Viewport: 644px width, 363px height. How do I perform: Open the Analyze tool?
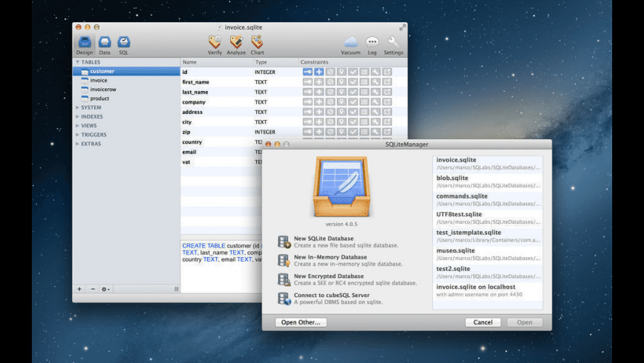tap(236, 43)
